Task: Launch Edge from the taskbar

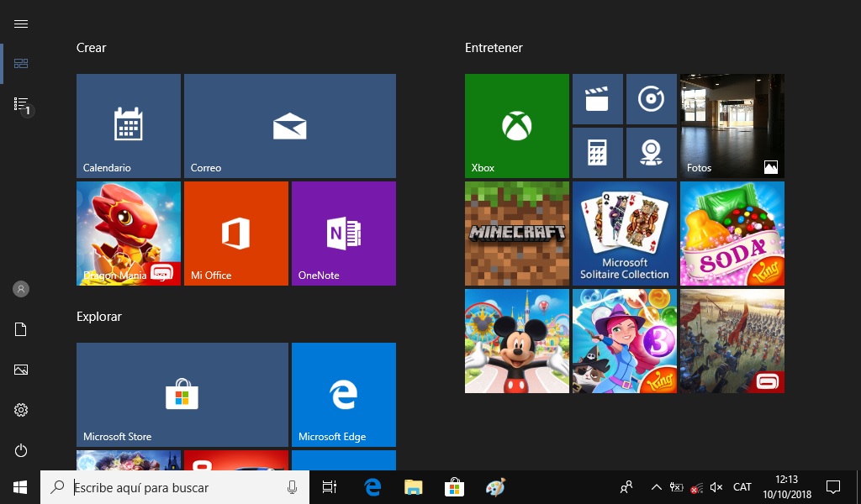Action: 372,487
